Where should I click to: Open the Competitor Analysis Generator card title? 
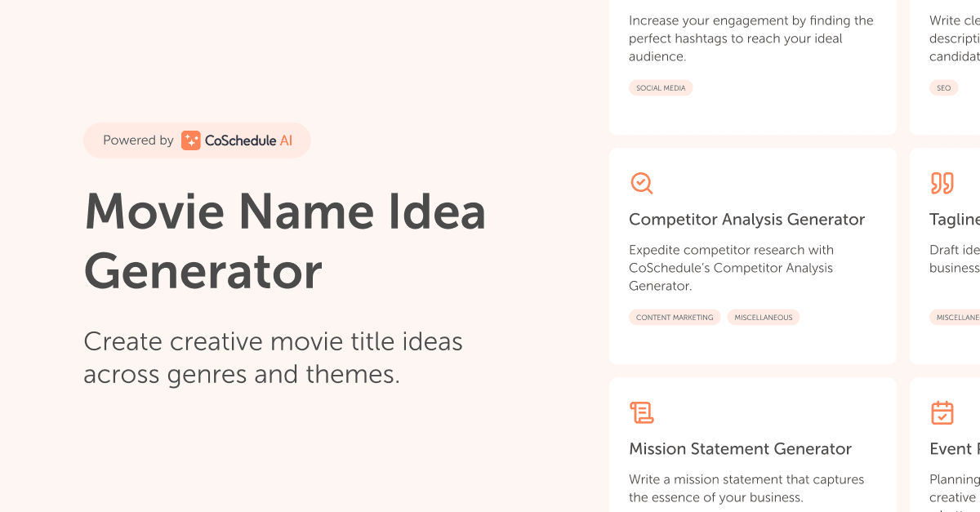pyautogui.click(x=746, y=220)
